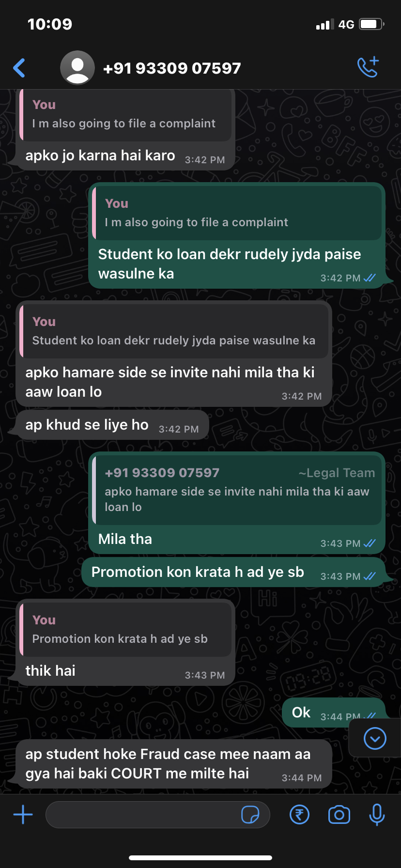Open attachments with the plus icon
401x868 pixels.
pyautogui.click(x=23, y=815)
